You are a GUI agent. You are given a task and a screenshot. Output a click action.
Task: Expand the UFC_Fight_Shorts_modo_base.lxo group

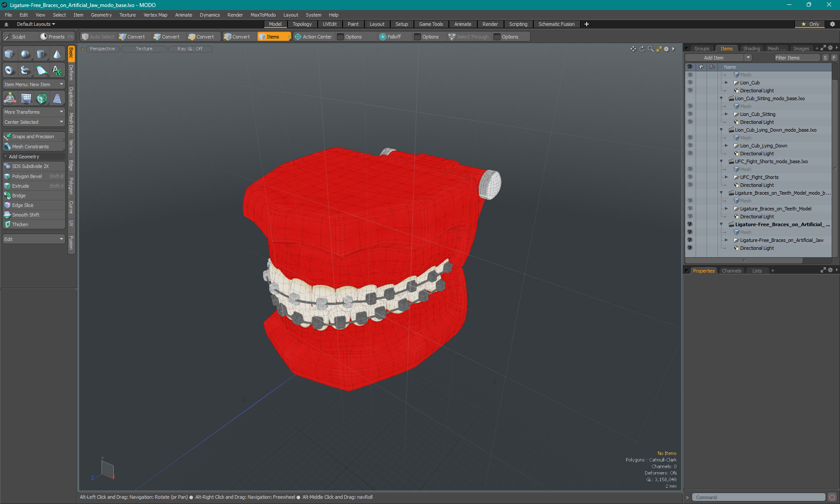[721, 161]
